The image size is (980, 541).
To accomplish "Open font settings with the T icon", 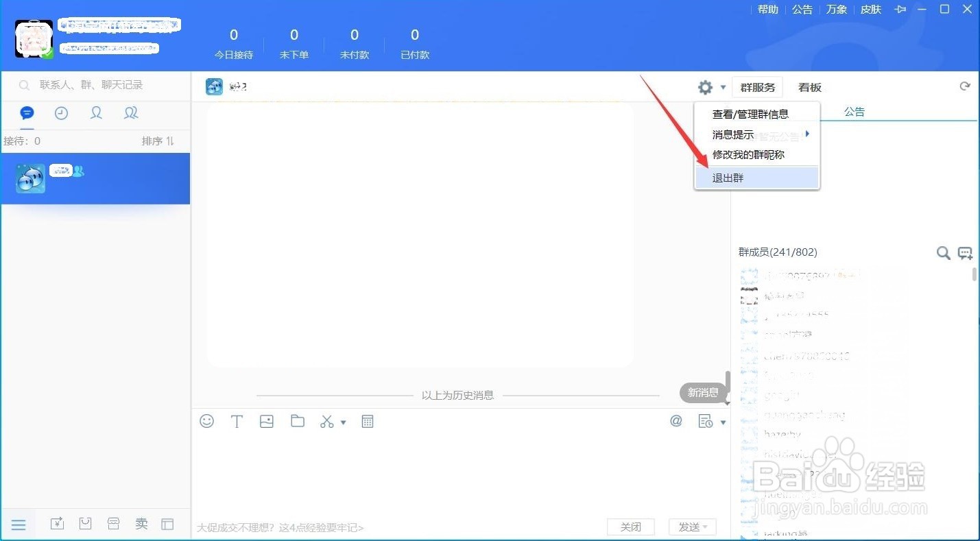I will pyautogui.click(x=237, y=421).
